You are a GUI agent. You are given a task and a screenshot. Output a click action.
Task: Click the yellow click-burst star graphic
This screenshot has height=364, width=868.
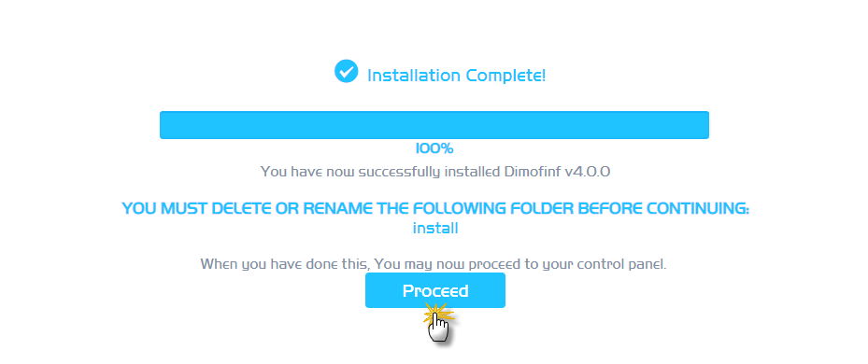(x=438, y=314)
